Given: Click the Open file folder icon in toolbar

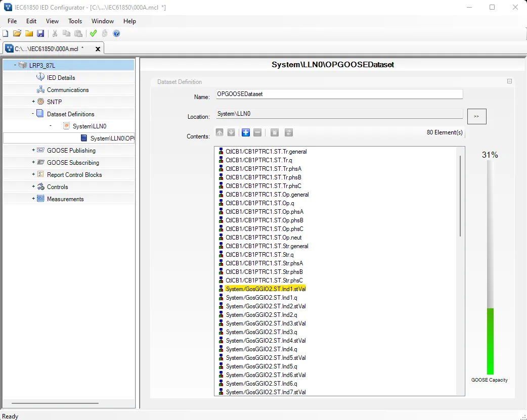Looking at the screenshot, I should tap(17, 33).
